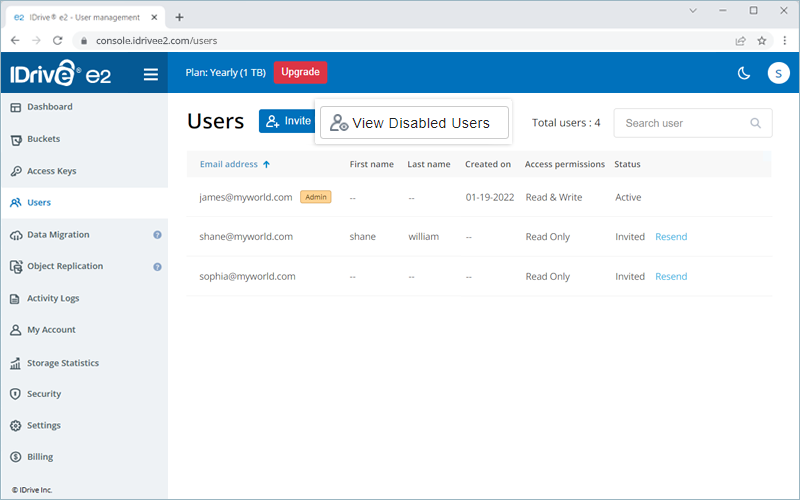
Task: Resend invite to sophia@myworld.com
Action: [671, 277]
